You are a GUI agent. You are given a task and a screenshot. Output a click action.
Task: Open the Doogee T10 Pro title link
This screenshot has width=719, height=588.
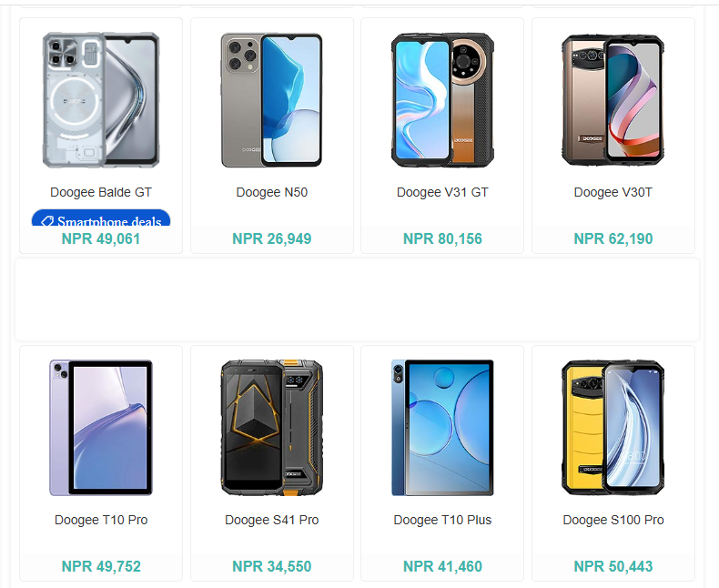click(101, 520)
